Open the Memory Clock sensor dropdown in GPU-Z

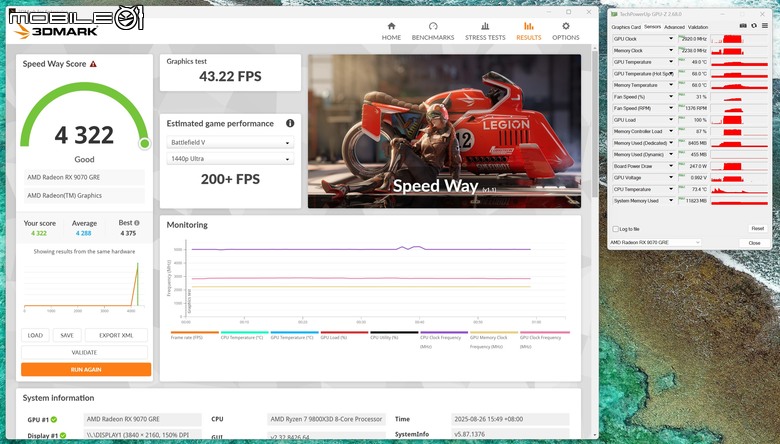point(671,51)
